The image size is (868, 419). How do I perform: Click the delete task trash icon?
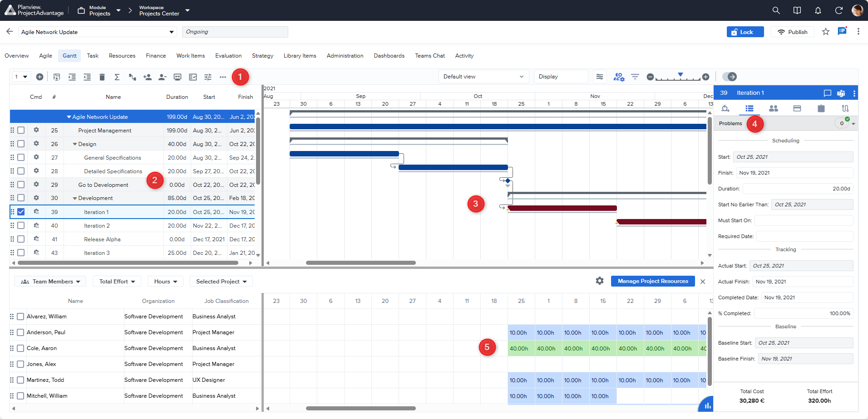tap(102, 77)
